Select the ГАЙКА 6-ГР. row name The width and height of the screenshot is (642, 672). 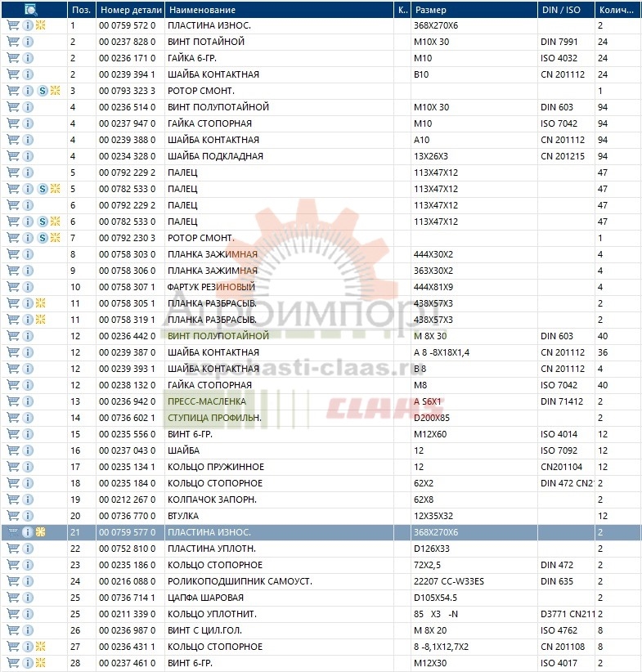coord(191,58)
